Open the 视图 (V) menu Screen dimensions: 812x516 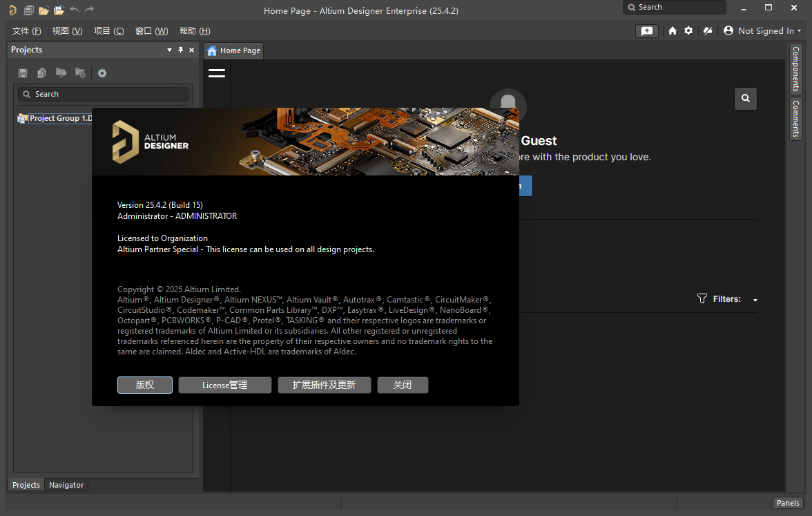68,31
